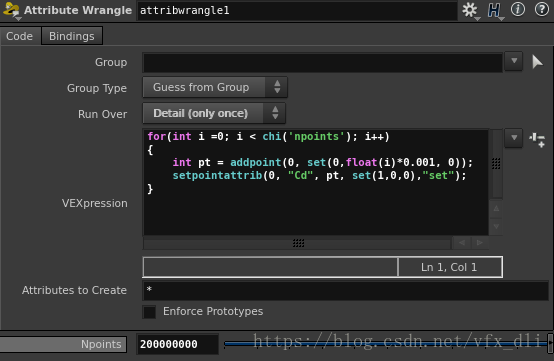Click the Attributes to Create field
This screenshot has height=361, width=554.
click(x=346, y=290)
